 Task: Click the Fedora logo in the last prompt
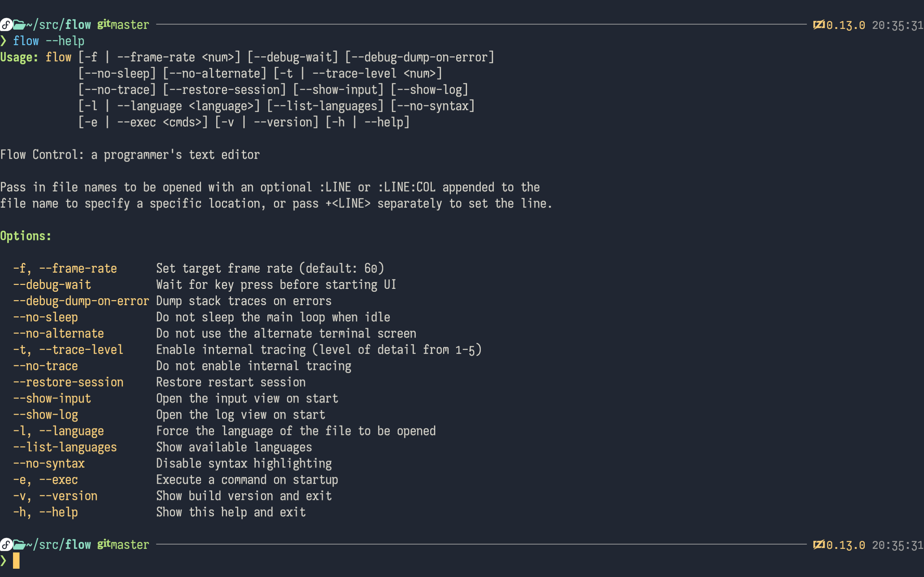coord(6,545)
